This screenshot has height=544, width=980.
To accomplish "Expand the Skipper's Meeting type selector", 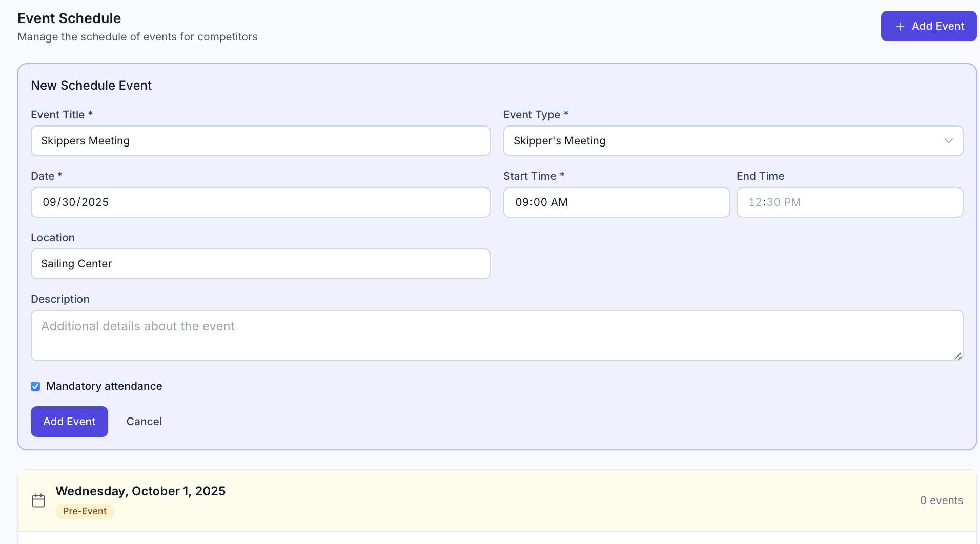I will (x=733, y=141).
